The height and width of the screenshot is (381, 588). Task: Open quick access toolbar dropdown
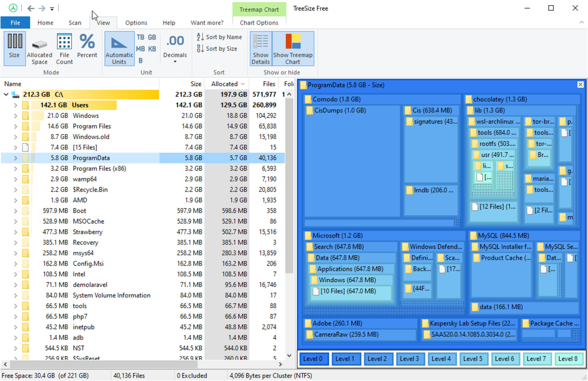click(x=52, y=9)
